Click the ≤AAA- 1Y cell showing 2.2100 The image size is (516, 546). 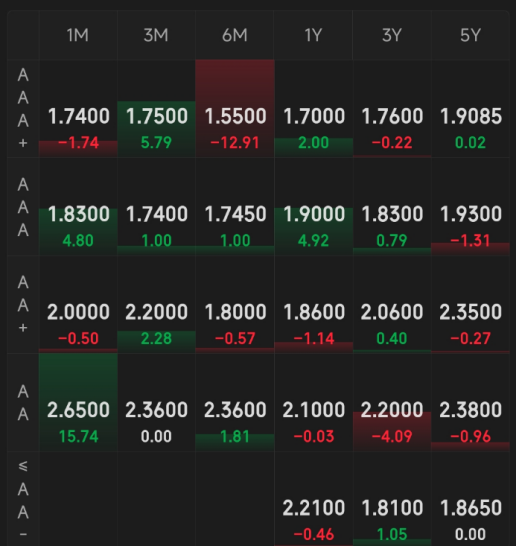coord(313,499)
